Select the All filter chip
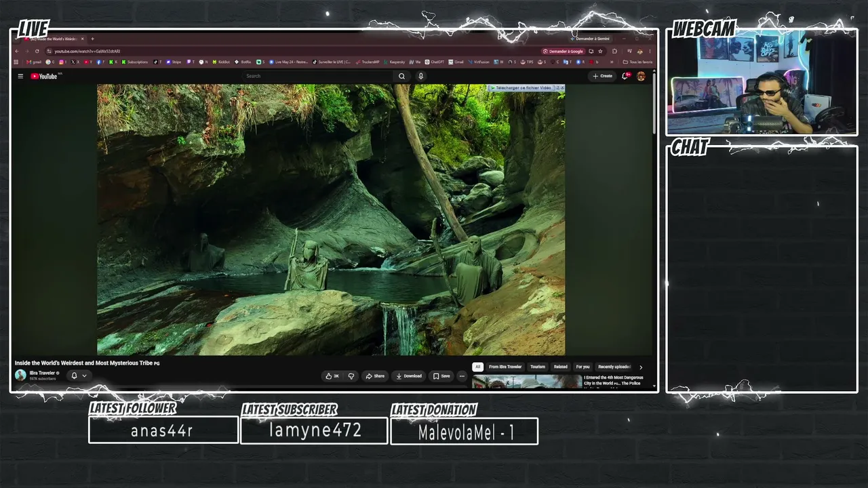 [x=477, y=367]
